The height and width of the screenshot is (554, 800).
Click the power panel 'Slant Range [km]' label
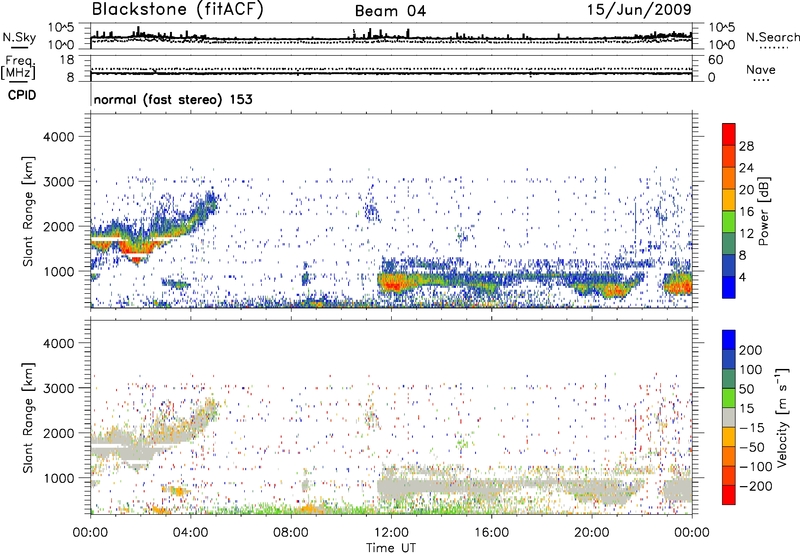28,211
